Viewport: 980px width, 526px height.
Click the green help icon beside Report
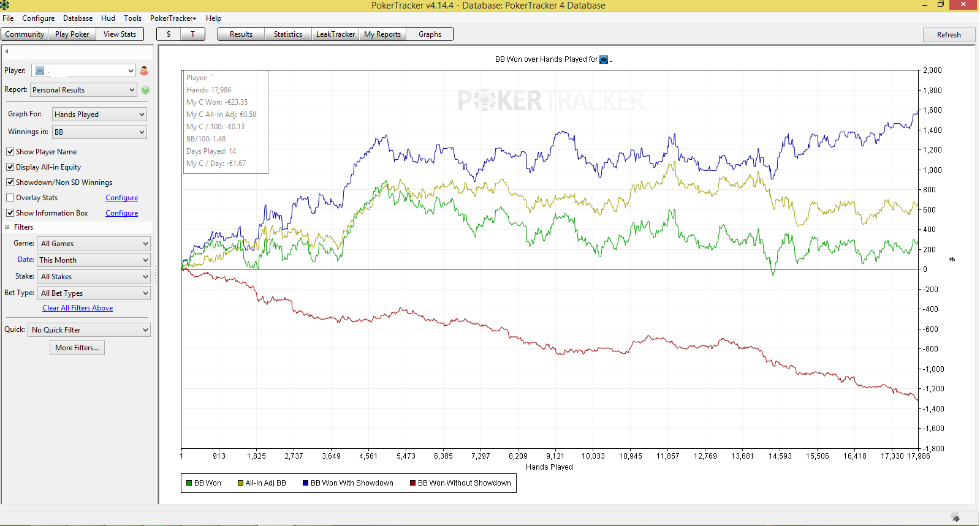(145, 89)
